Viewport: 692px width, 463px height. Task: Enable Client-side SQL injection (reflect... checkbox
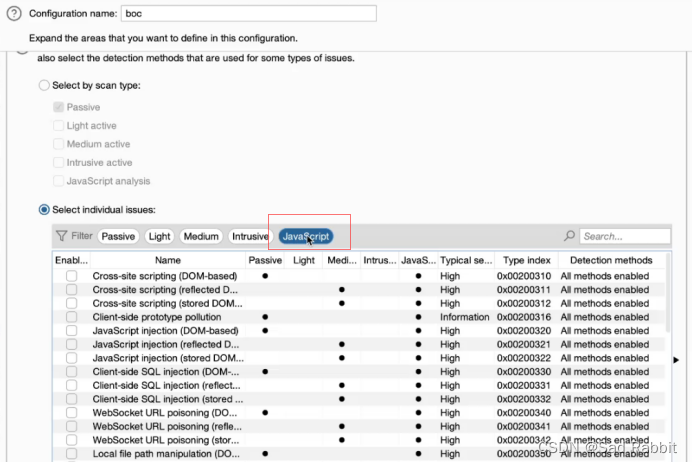coord(71,386)
